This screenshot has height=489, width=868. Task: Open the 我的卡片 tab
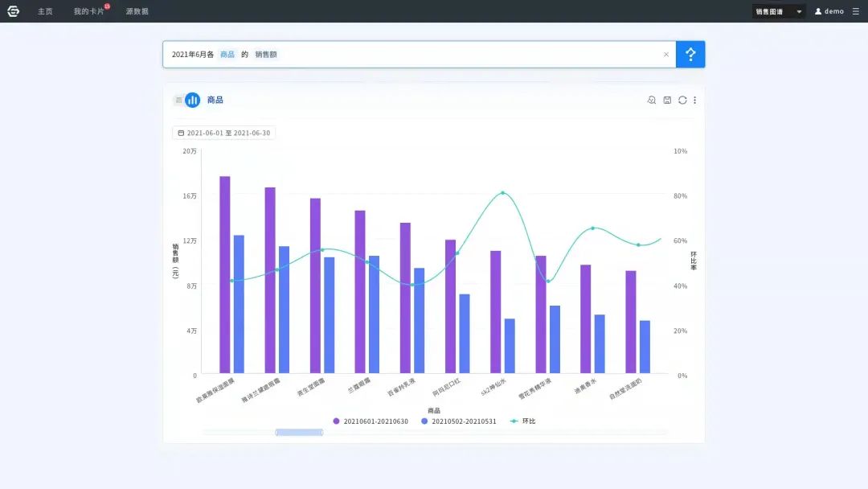[x=88, y=11]
